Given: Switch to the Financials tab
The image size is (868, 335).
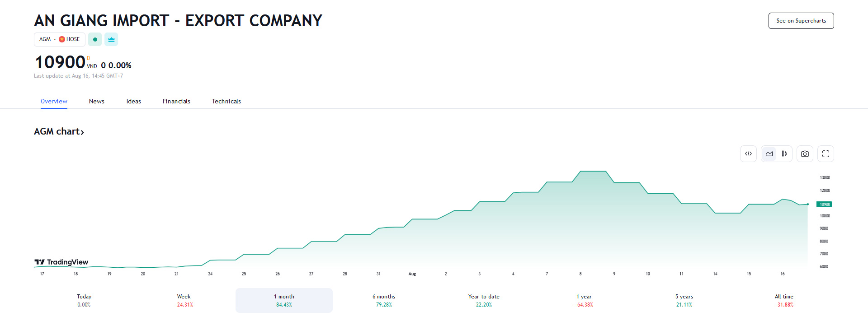Looking at the screenshot, I should [x=176, y=102].
